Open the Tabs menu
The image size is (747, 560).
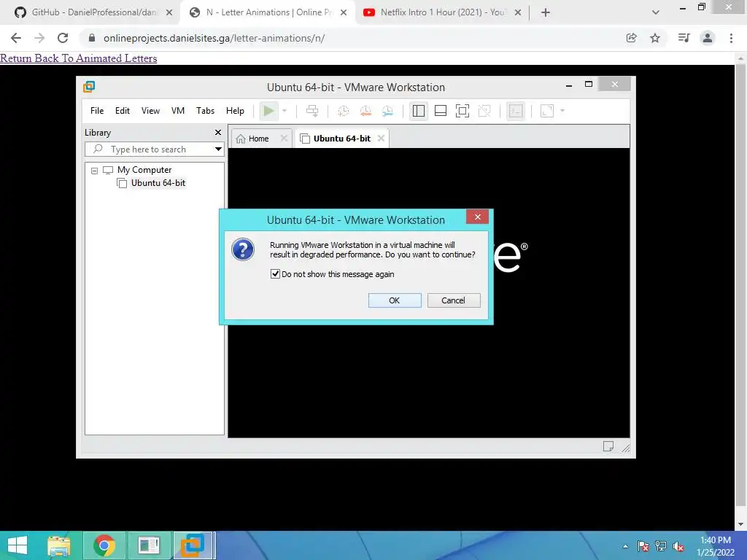pyautogui.click(x=205, y=111)
